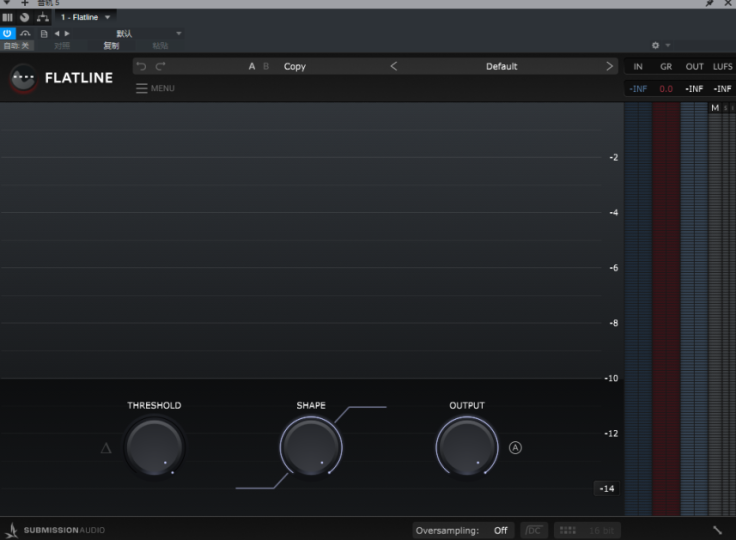The height and width of the screenshot is (540, 736).
Task: Switch to the A preset state
Action: (252, 66)
